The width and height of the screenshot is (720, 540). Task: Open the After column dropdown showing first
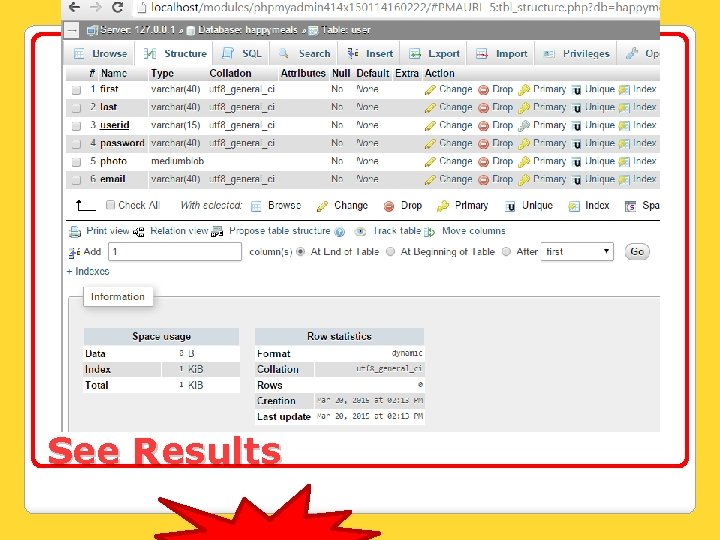pyautogui.click(x=577, y=252)
